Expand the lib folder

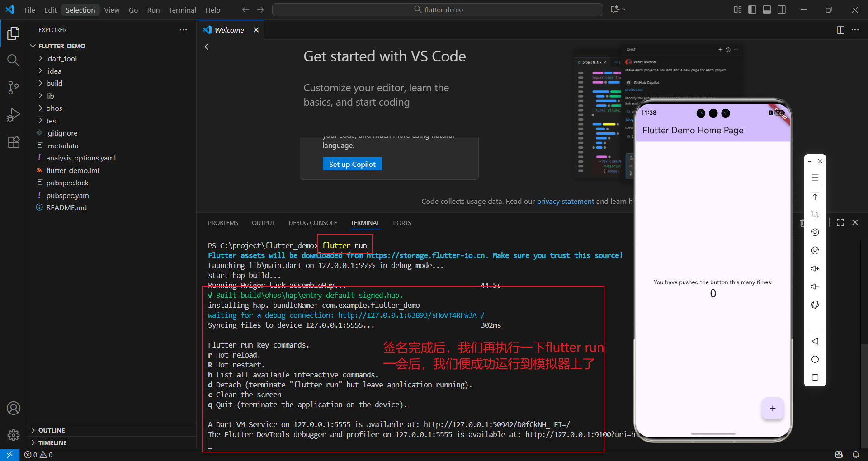(x=112, y=96)
